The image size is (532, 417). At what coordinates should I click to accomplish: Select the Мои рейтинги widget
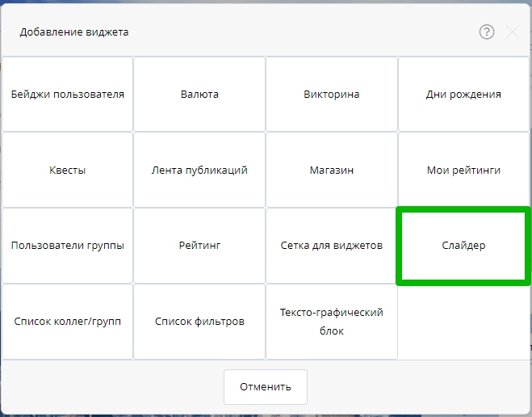[x=463, y=170]
